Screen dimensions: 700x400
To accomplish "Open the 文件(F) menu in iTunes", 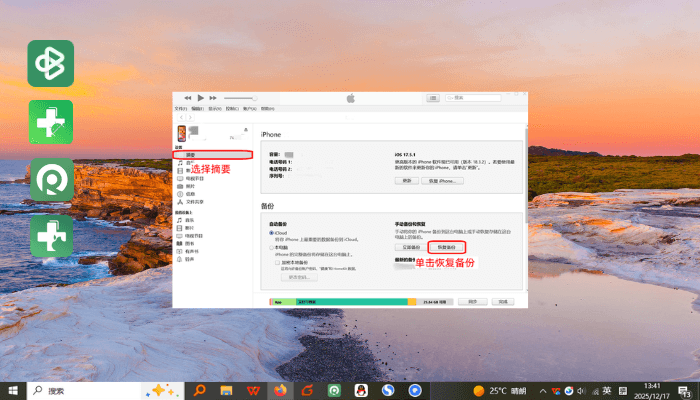I will point(180,108).
